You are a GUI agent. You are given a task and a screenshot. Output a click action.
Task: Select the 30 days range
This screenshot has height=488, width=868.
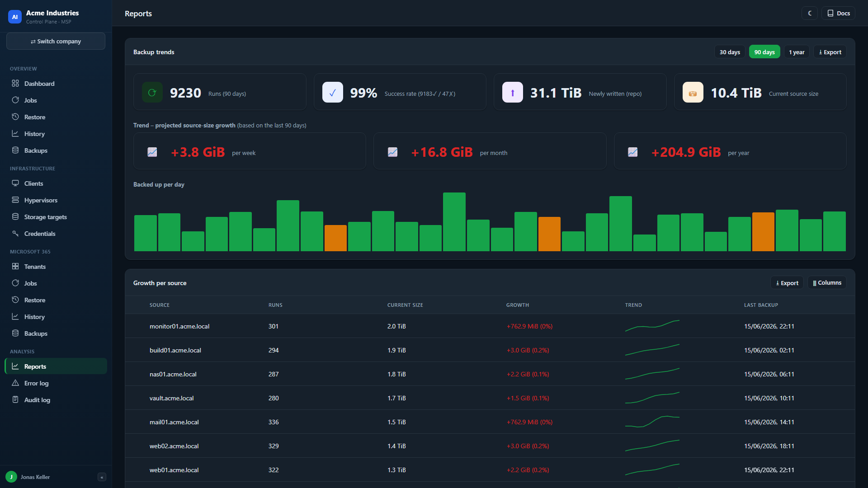tap(730, 52)
